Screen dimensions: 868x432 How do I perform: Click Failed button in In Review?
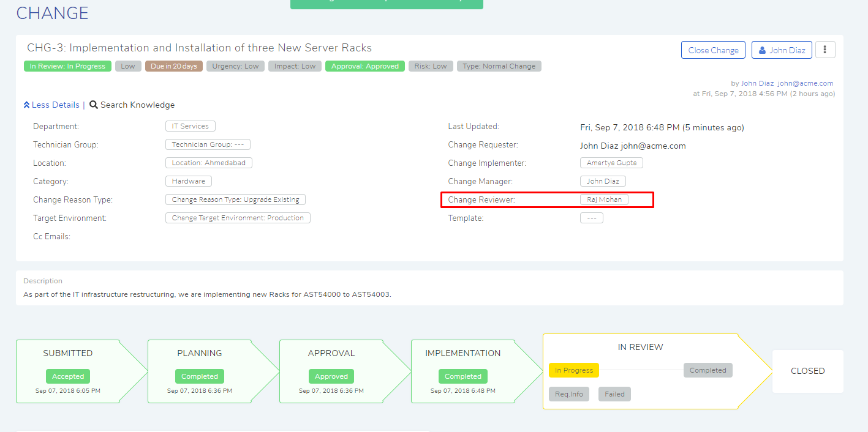(614, 394)
